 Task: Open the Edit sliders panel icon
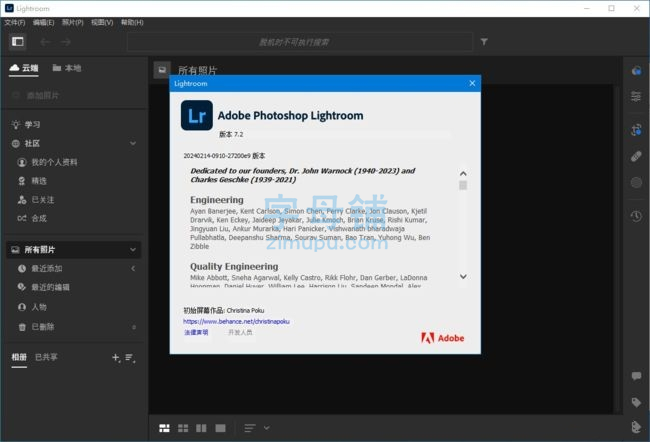tap(636, 97)
